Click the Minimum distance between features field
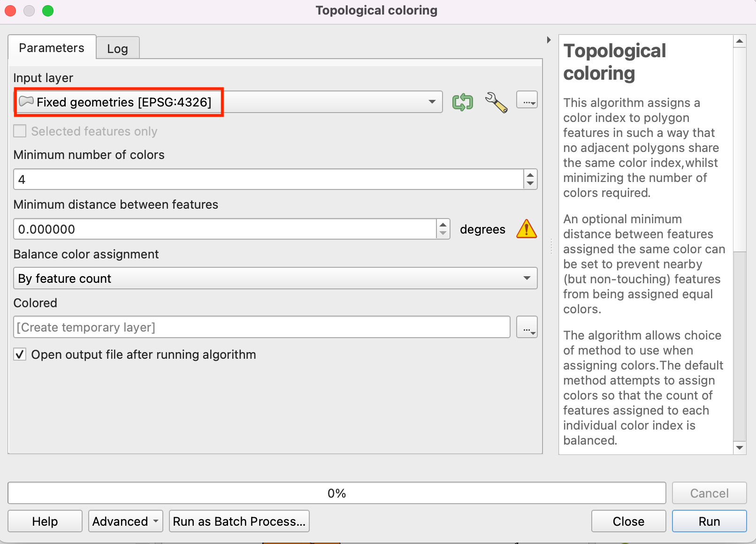Image resolution: width=756 pixels, height=544 pixels. (225, 229)
